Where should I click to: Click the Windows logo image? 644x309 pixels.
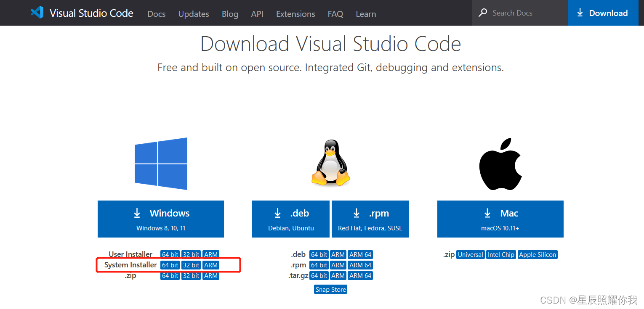point(161,164)
